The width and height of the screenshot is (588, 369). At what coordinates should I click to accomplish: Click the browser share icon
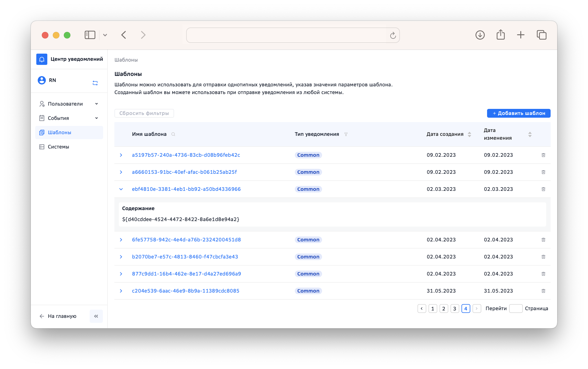pos(501,35)
